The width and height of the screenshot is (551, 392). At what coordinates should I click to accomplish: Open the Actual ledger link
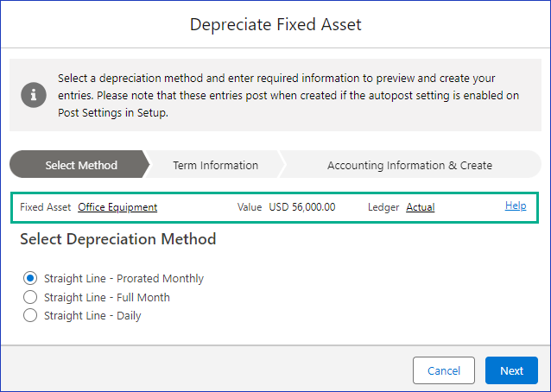pos(421,207)
